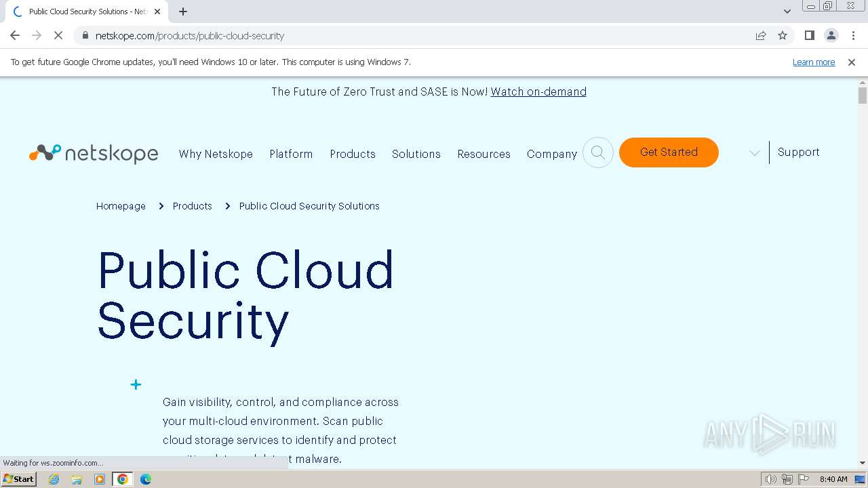Click the browser back arrow
The image size is (868, 488).
click(15, 35)
